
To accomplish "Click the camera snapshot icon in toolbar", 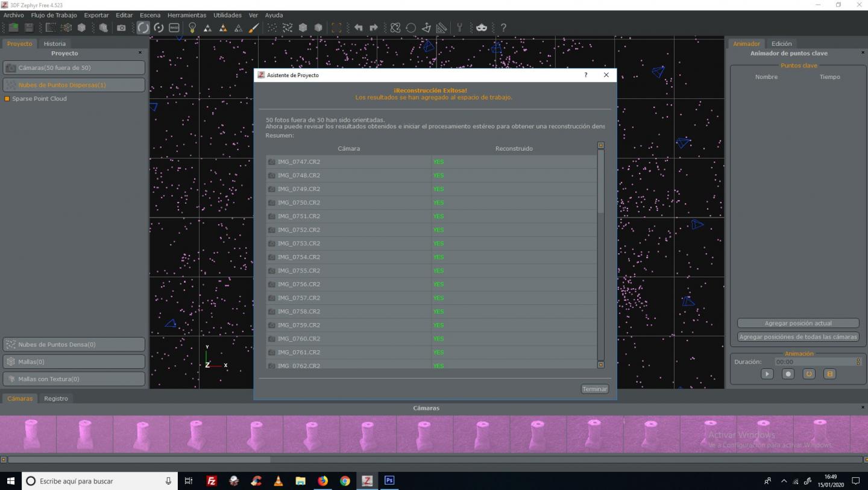I will (121, 28).
